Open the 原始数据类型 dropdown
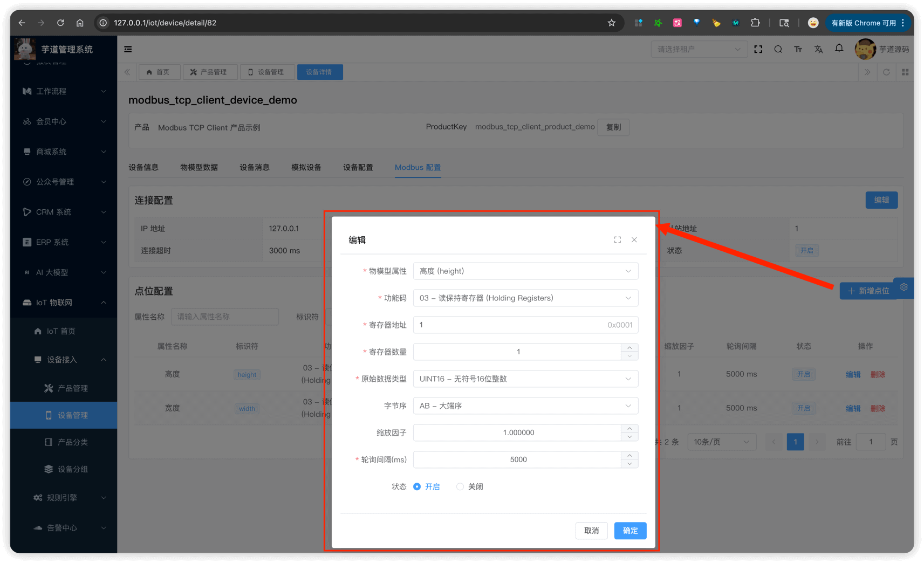This screenshot has width=924, height=563. tap(525, 379)
